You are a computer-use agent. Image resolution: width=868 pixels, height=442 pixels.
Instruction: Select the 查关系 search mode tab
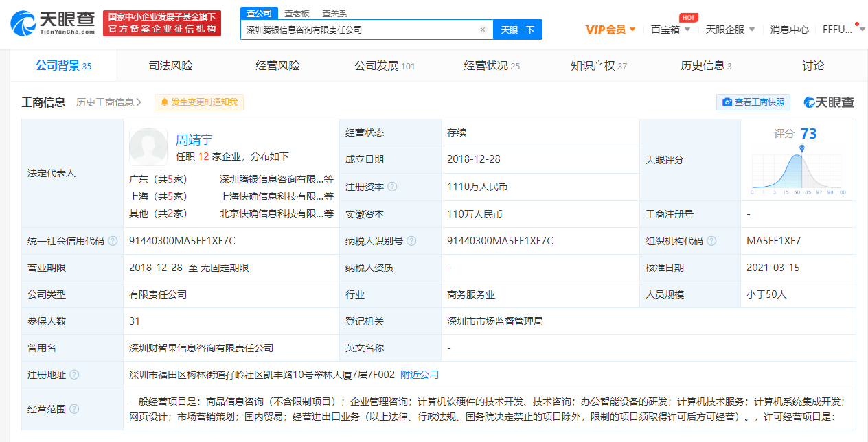pos(334,13)
